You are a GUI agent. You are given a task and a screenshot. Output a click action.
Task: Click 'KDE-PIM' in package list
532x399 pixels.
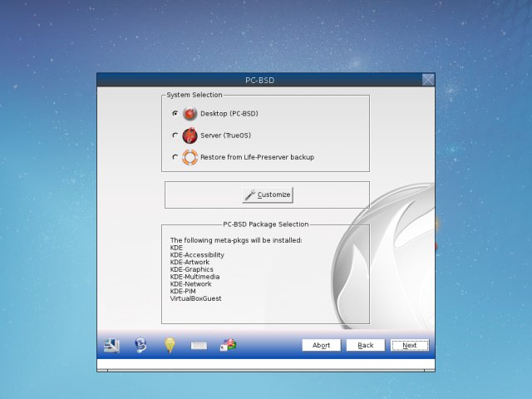point(183,291)
